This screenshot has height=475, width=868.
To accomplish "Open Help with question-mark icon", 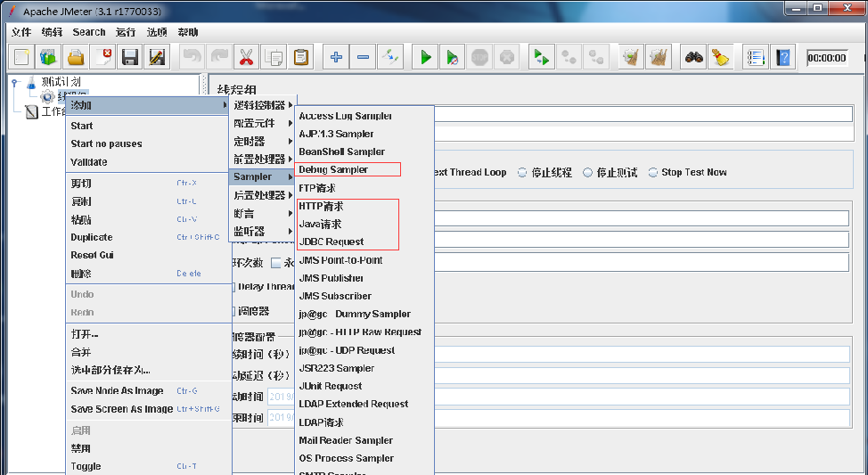I will (x=782, y=57).
